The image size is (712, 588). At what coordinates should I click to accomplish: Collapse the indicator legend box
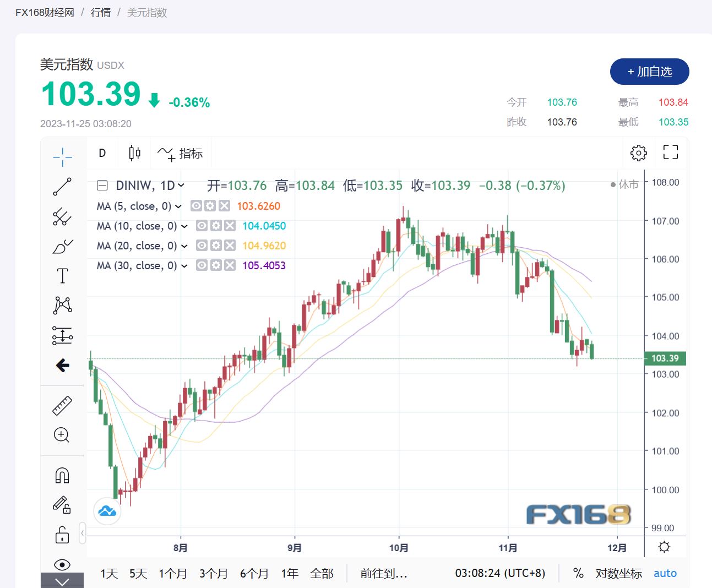[102, 186]
